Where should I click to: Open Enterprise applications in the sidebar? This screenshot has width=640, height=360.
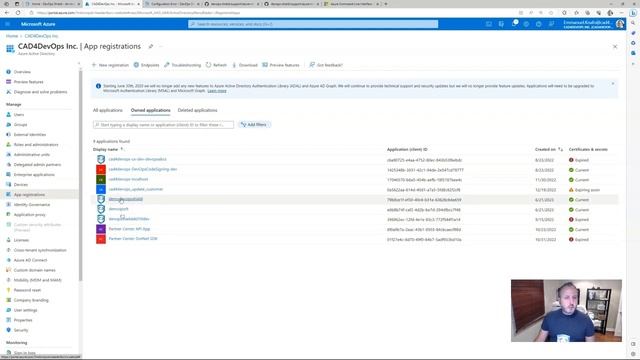point(34,175)
